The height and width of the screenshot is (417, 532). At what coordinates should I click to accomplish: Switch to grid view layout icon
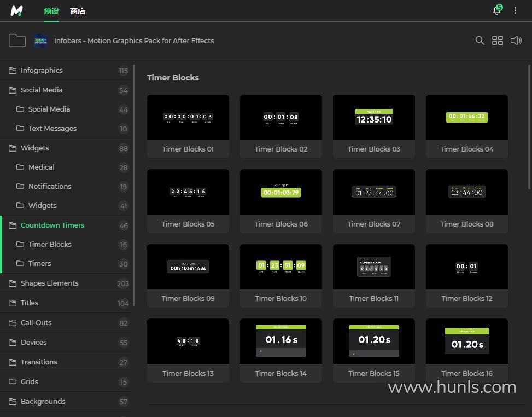498,40
